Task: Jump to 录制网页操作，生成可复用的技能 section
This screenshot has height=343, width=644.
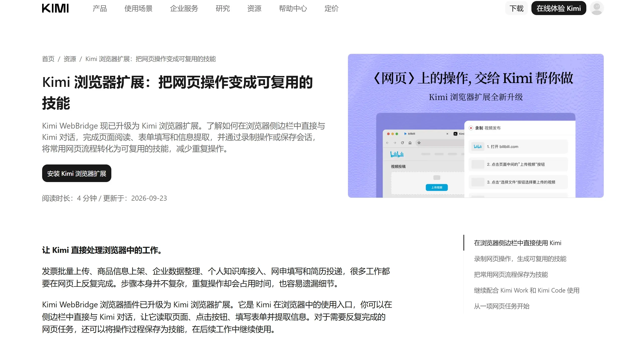Action: coord(520,259)
